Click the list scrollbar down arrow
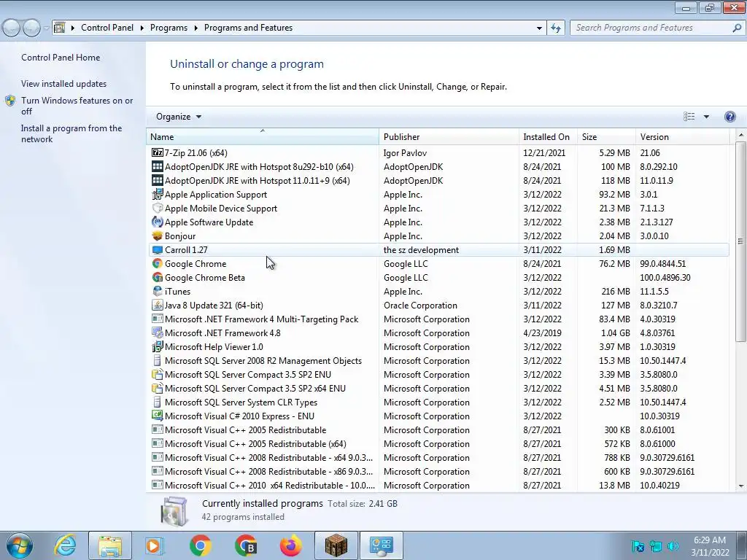Screen dimensions: 747x560 click(741, 486)
